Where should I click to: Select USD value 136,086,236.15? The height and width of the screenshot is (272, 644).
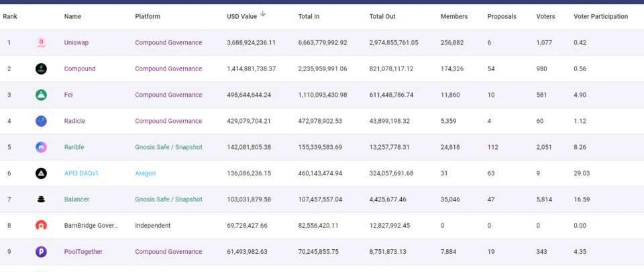point(249,173)
